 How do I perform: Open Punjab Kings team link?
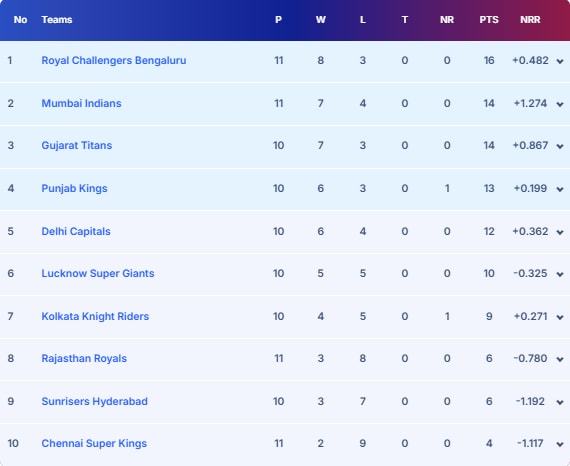(75, 188)
